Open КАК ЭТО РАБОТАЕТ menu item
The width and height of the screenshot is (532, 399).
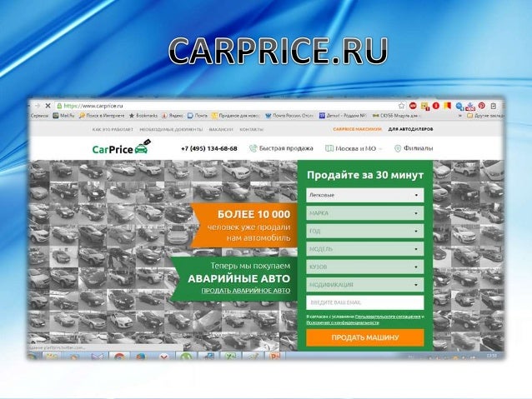[113, 129]
